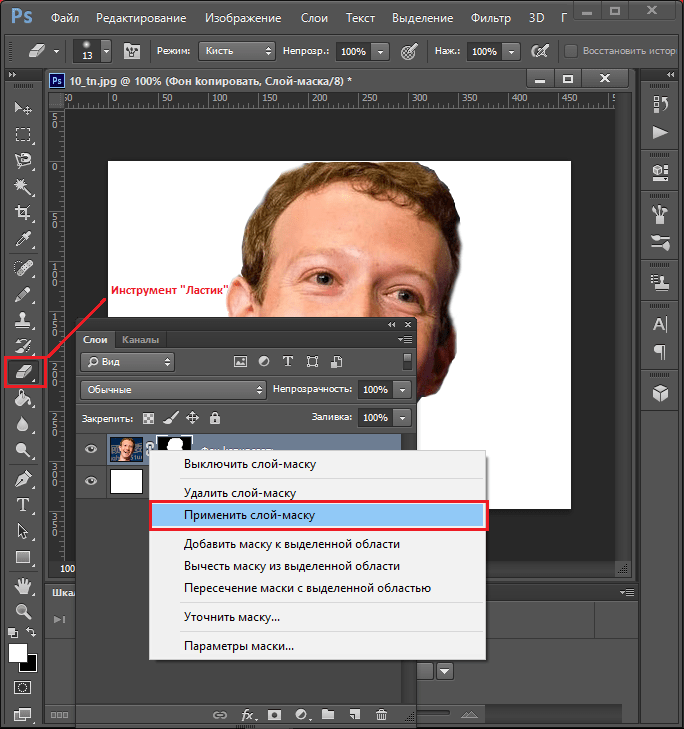Toggle Quick Mask mode
684x729 pixels.
click(x=22, y=687)
